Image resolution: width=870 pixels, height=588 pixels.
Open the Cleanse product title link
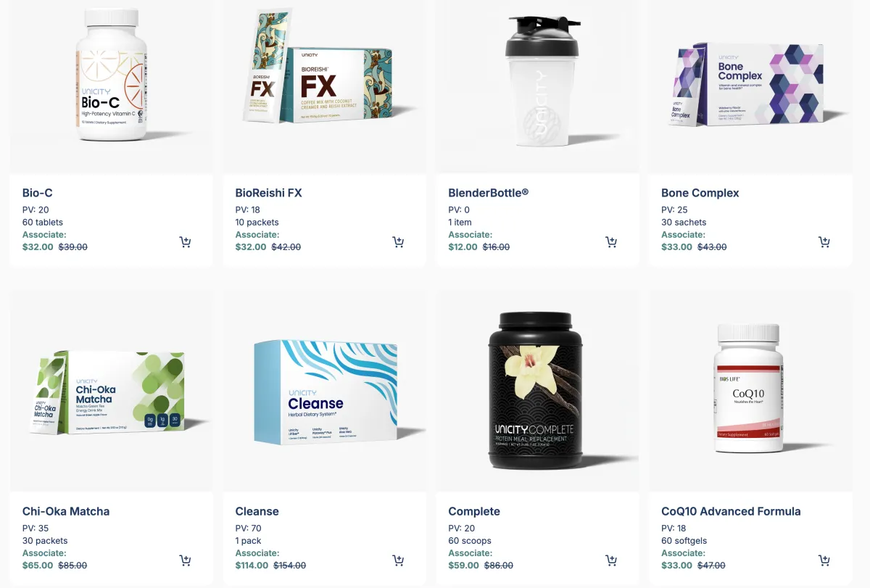pyautogui.click(x=257, y=511)
